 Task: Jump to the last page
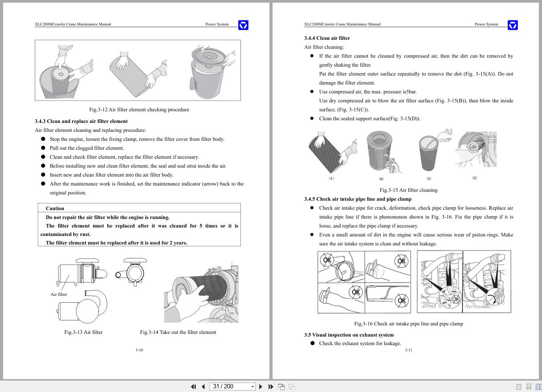click(x=271, y=387)
